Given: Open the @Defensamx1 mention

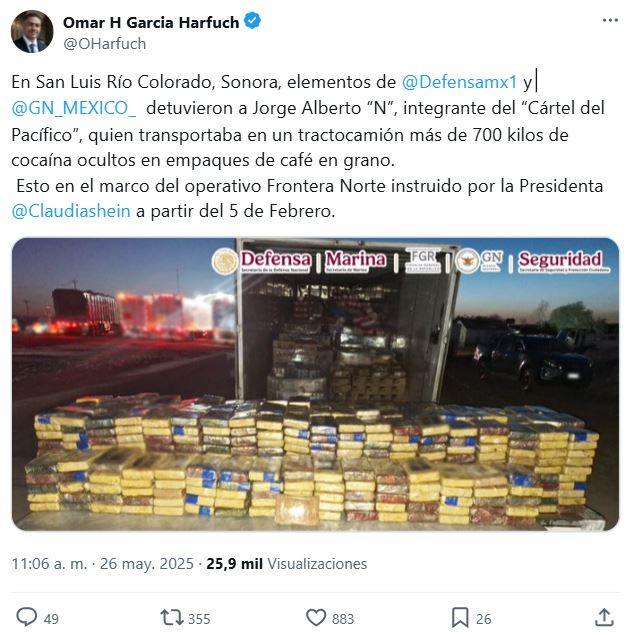Looking at the screenshot, I should (x=460, y=82).
